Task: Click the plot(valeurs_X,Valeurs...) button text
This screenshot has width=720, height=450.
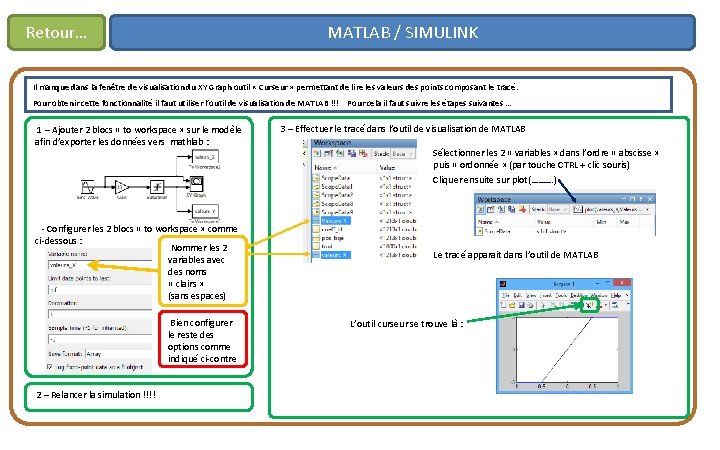Action: 613,210
